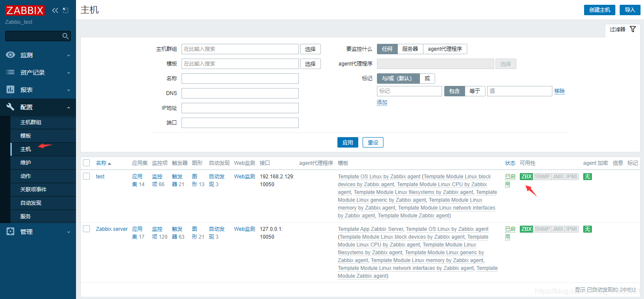Expand the 报表 menu section
The height and width of the screenshot is (299, 644).
pyautogui.click(x=38, y=90)
